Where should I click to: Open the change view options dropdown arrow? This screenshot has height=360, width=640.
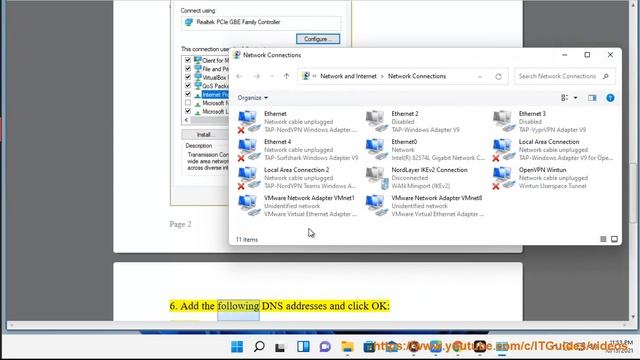coord(576,98)
